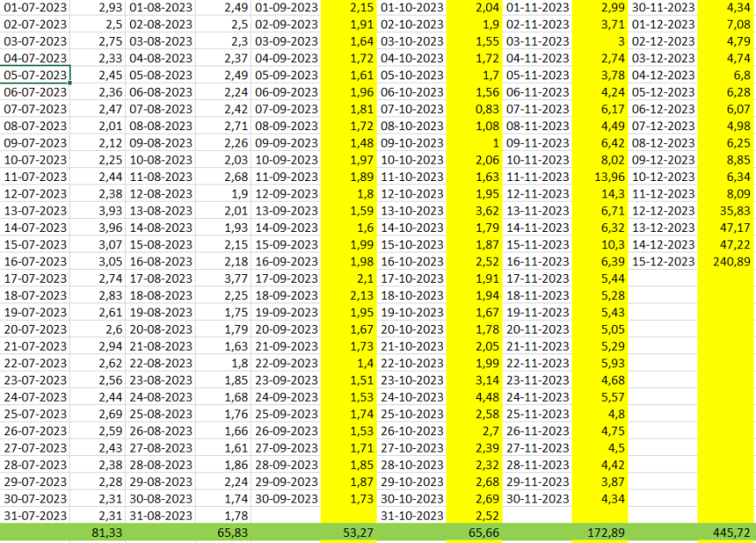Click the August total 65,83
This screenshot has height=543, width=756.
(x=233, y=533)
